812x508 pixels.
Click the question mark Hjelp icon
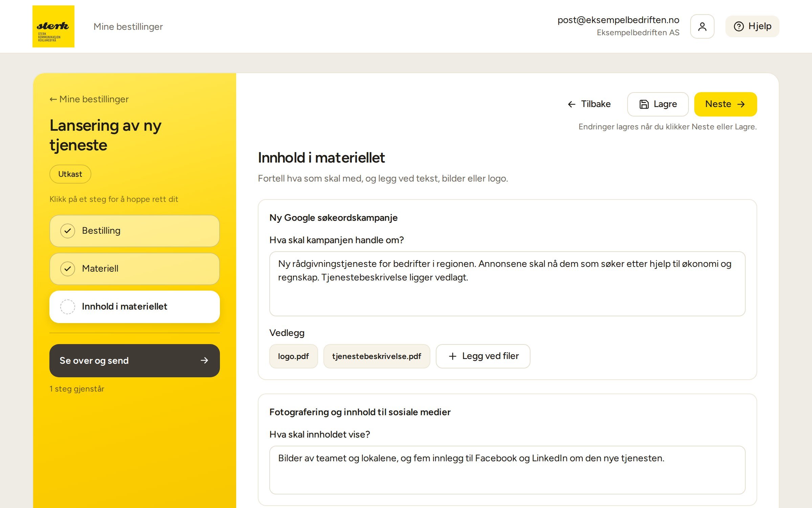pos(739,26)
